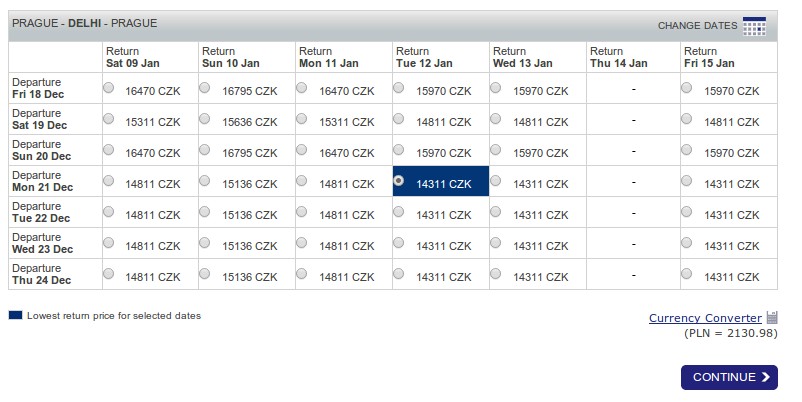The image size is (802, 402).
Task: Open the Change Dates calendar icon
Action: coord(754,26)
